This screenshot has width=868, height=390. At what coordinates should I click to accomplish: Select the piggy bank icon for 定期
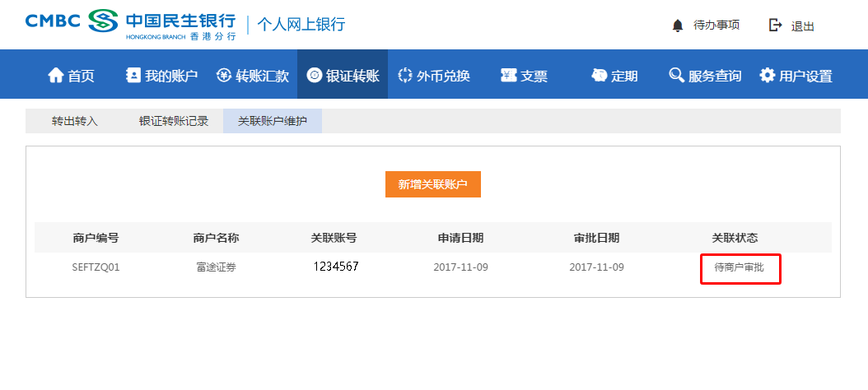(x=600, y=75)
